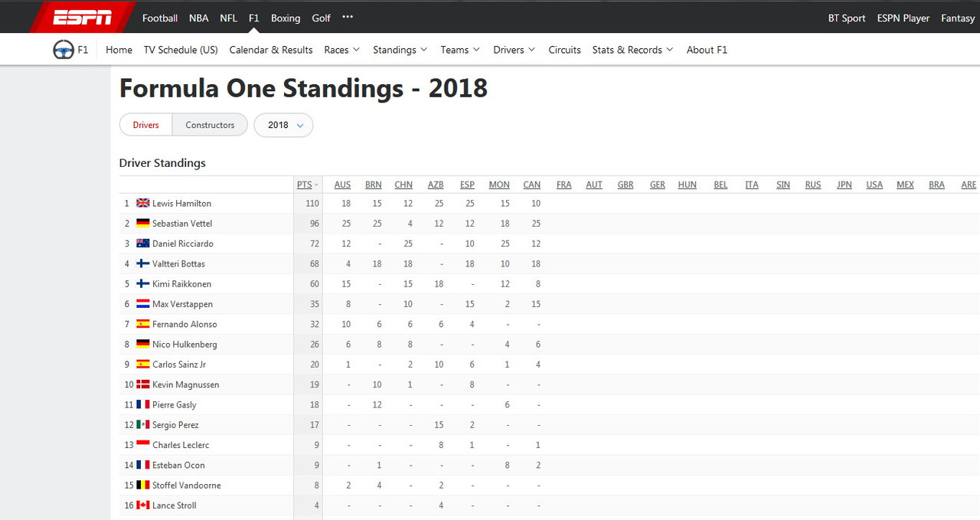Click Sergio Perez's Mexican flag icon
The width and height of the screenshot is (980, 520).
coord(142,425)
